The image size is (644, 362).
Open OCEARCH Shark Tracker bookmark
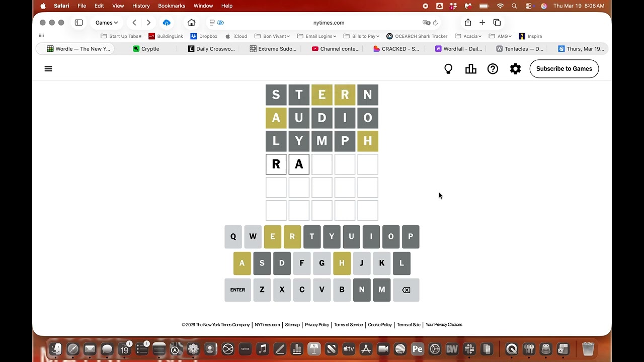417,36
